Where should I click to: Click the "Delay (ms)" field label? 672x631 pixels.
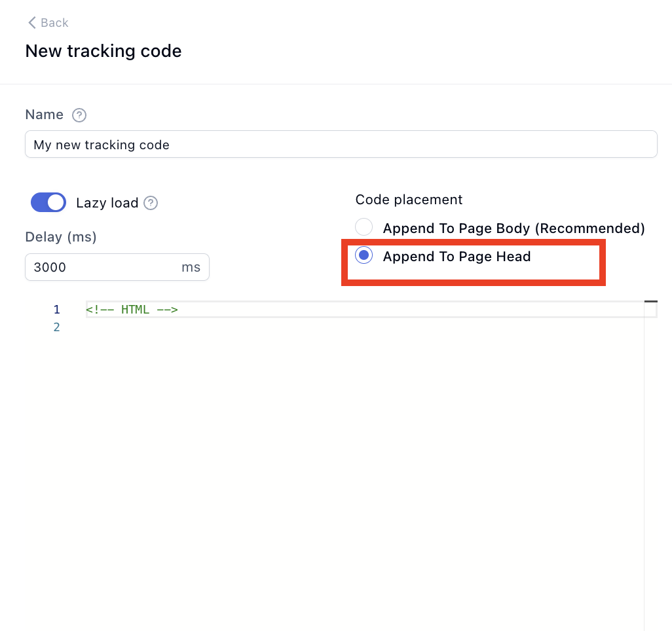point(61,237)
